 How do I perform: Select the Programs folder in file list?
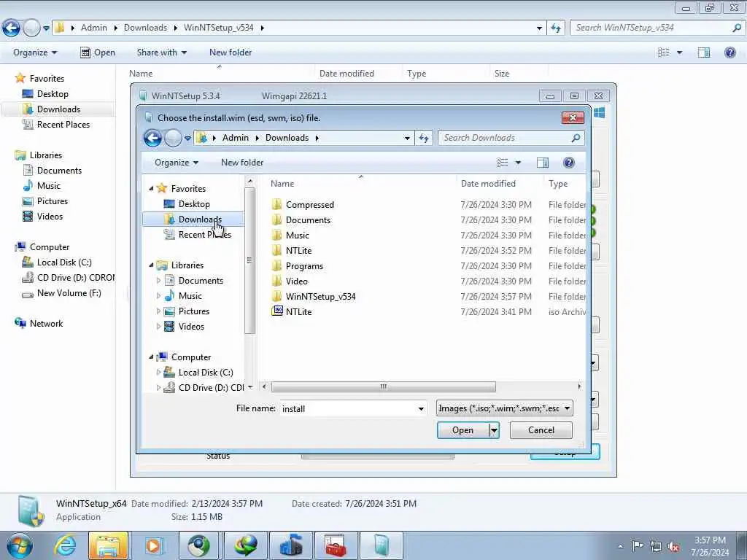click(304, 265)
